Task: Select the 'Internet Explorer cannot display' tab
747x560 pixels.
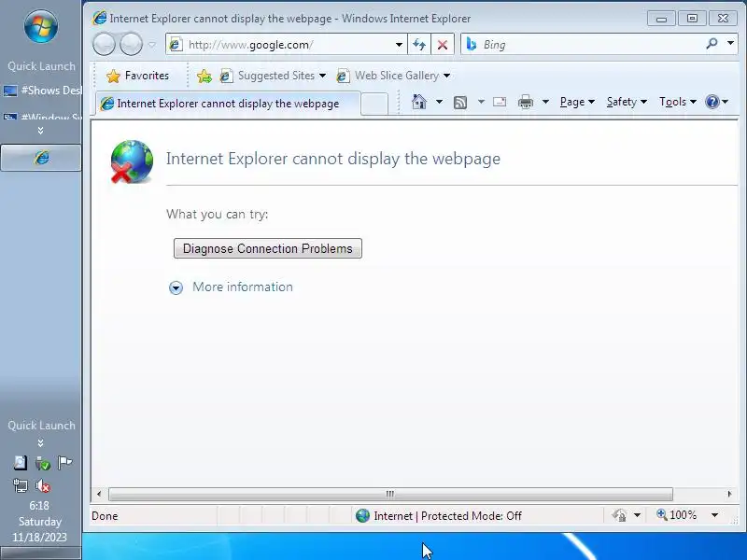Action: click(x=227, y=104)
